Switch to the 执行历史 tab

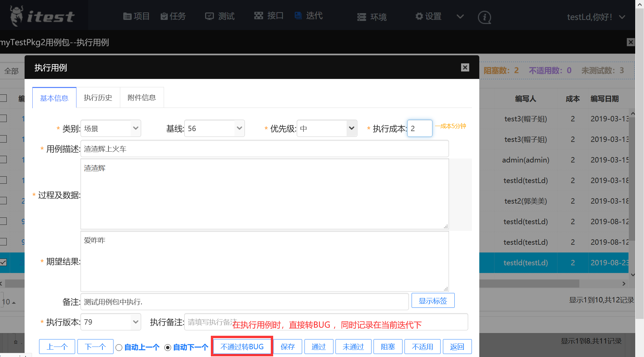[x=98, y=97]
